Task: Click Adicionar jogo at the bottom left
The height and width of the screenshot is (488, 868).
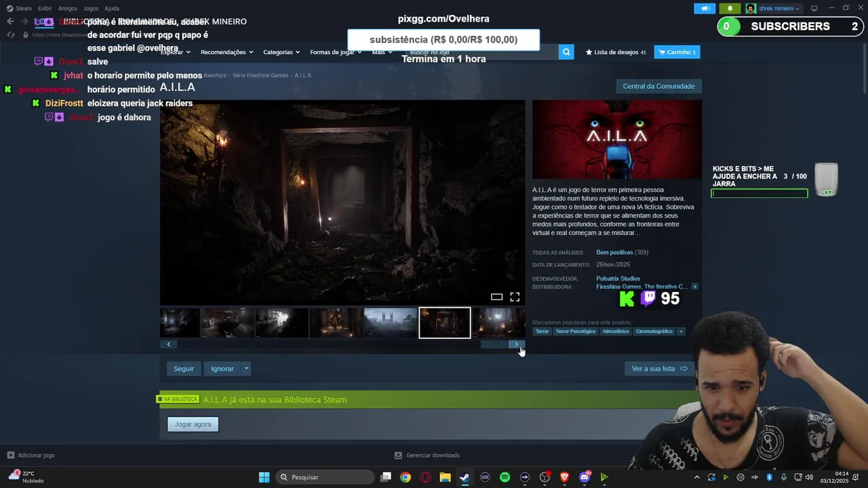Action: pyautogui.click(x=31, y=455)
